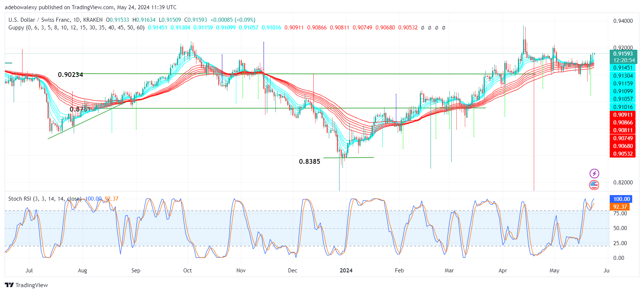Click the purple lightning bolt event icon
The image size is (644, 293).
[x=594, y=173]
